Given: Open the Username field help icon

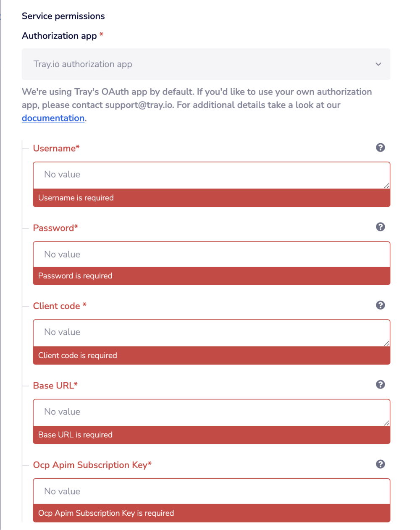Looking at the screenshot, I should pyautogui.click(x=381, y=147).
